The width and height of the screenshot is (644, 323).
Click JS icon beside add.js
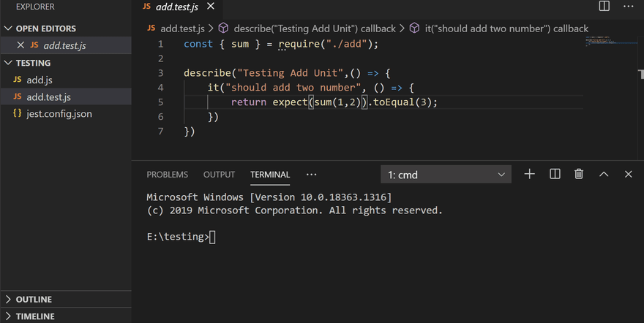click(18, 80)
